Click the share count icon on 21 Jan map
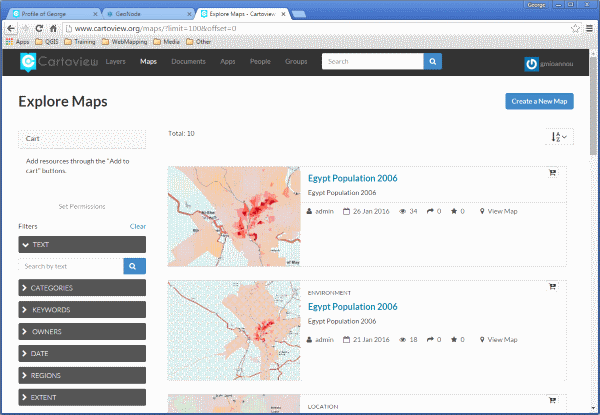Viewport: 600px width, 415px height. [x=430, y=340]
